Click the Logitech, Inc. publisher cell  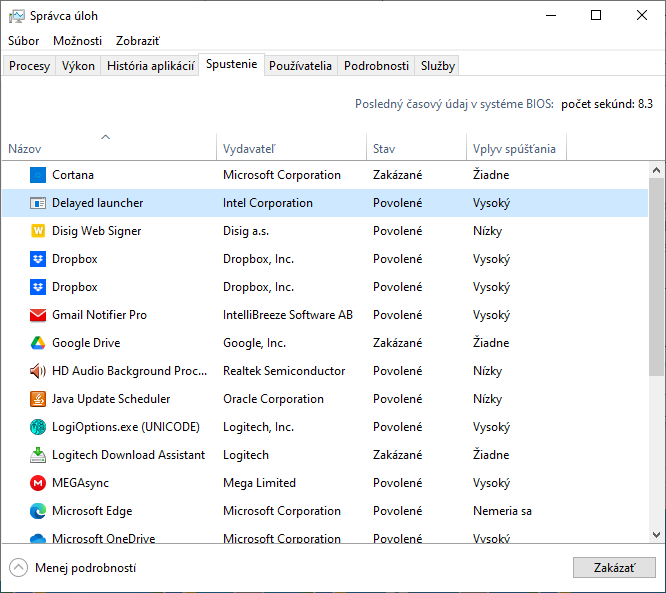pos(258,427)
